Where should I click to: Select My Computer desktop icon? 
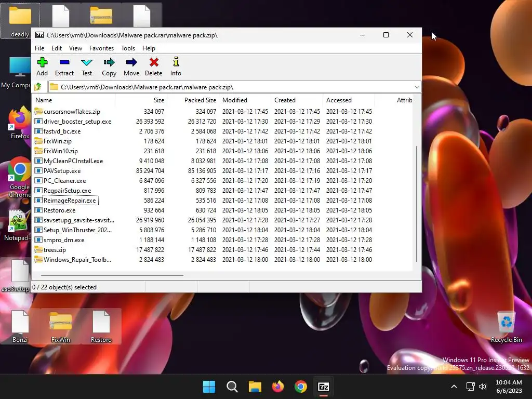[16, 73]
